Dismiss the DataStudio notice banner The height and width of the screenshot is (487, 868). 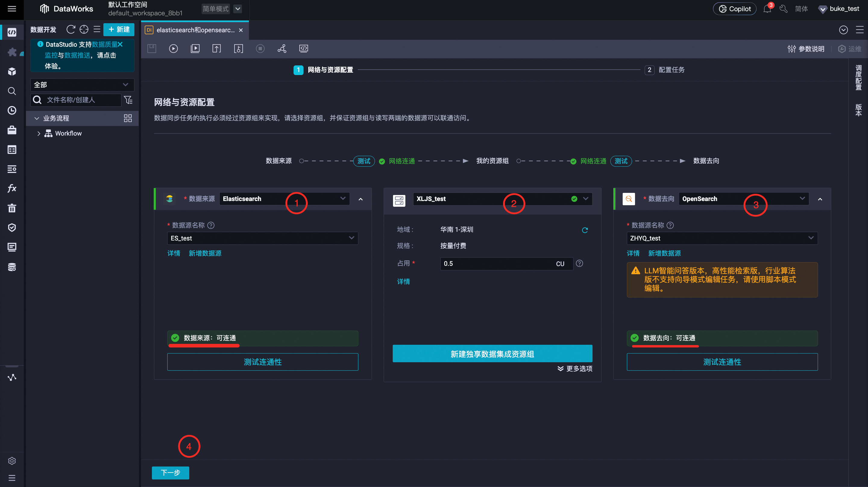tap(120, 45)
